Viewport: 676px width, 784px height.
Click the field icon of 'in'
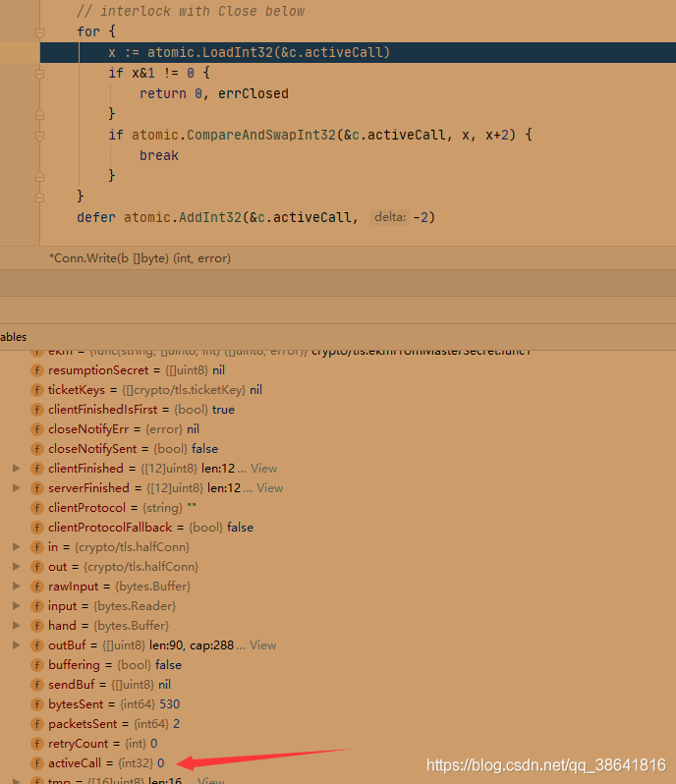[x=37, y=547]
